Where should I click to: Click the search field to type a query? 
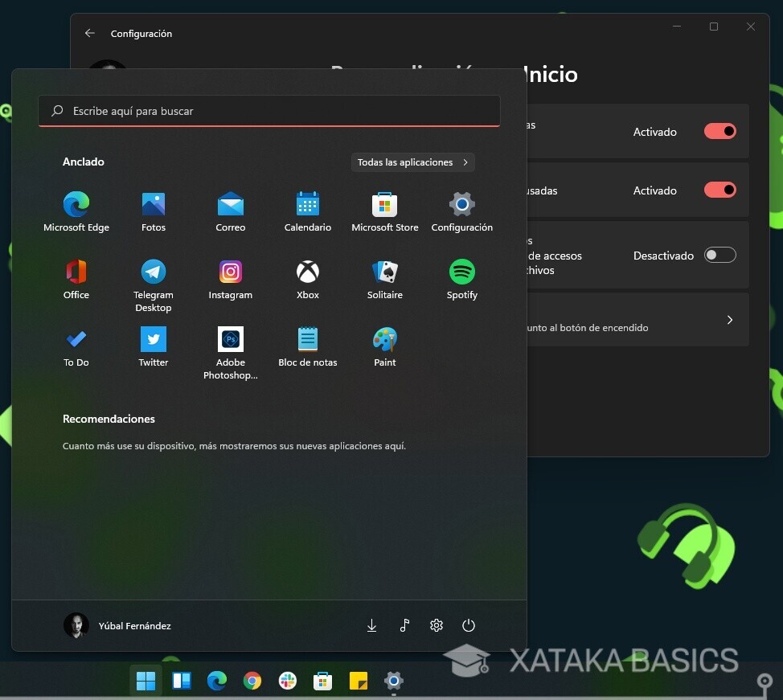tap(269, 110)
